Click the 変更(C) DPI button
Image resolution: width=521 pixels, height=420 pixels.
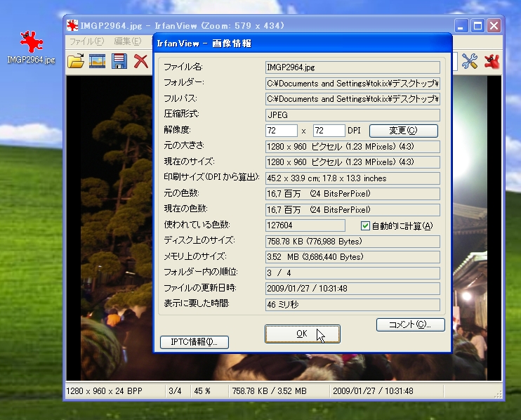click(x=403, y=131)
